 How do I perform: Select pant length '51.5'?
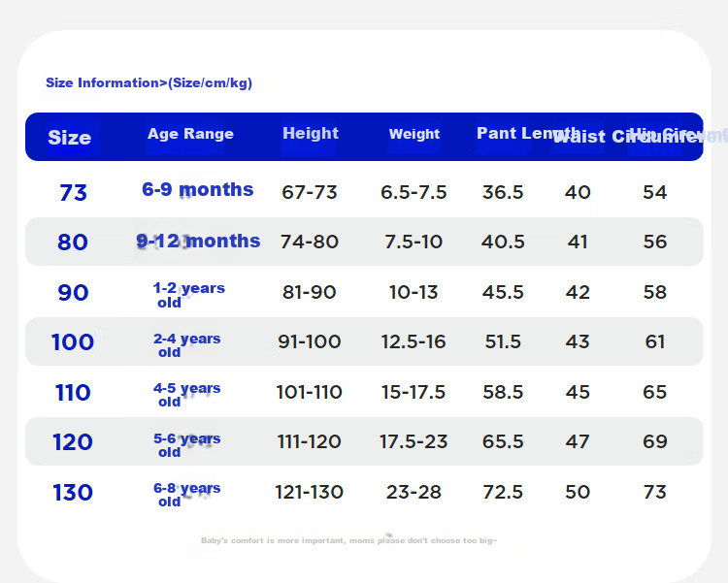click(503, 341)
